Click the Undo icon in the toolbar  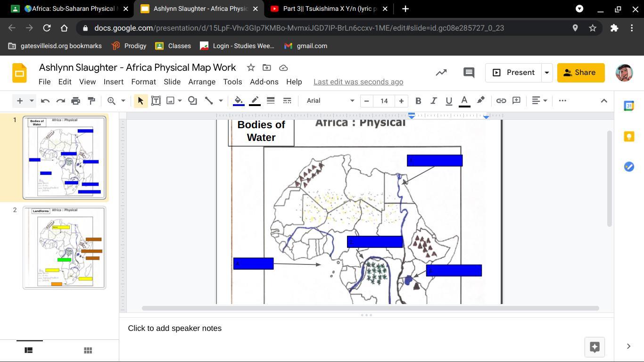coord(45,100)
